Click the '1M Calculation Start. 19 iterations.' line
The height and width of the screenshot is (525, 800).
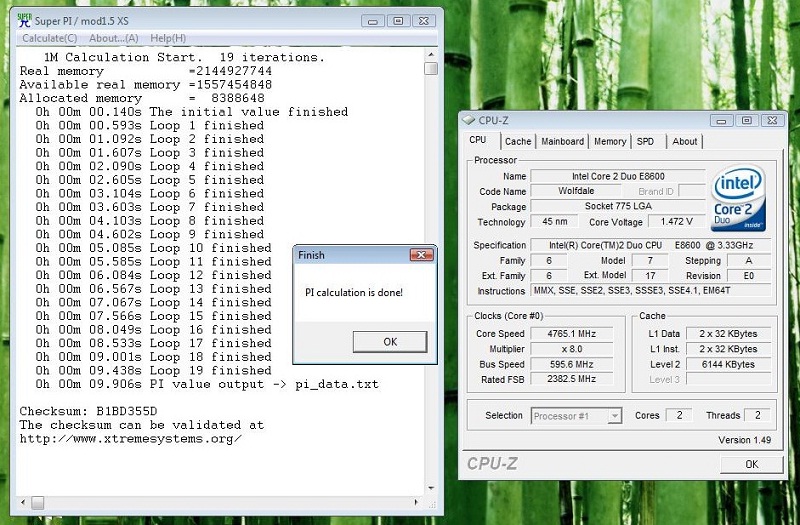point(184,57)
